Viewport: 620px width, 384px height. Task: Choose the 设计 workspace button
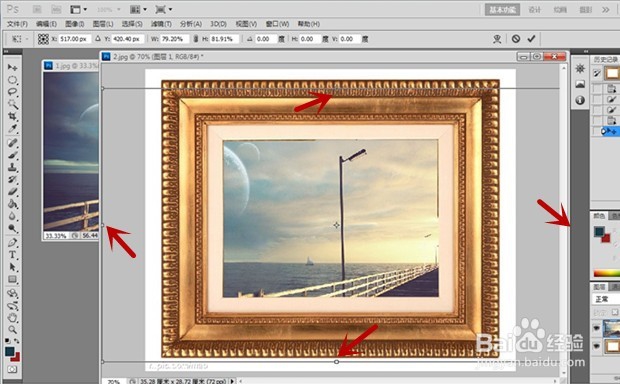click(535, 9)
